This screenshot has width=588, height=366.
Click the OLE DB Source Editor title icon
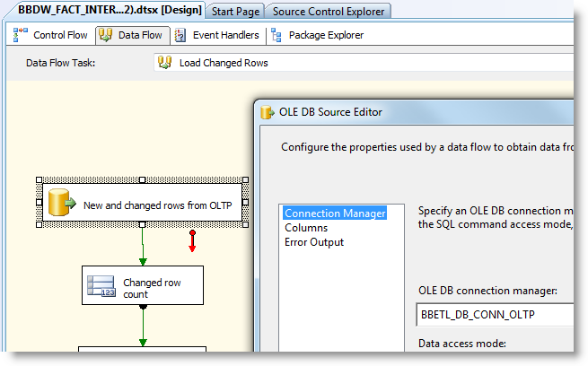tap(267, 112)
